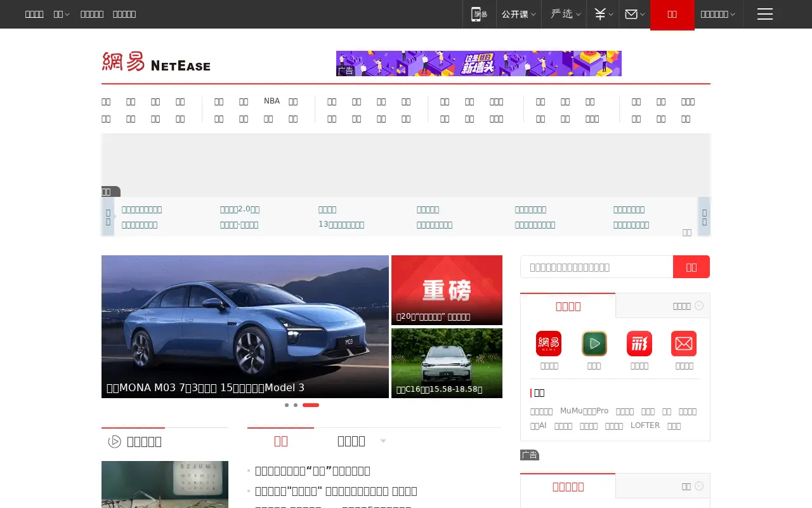This screenshot has height=508, width=812.
Task: Open the MONA M03 blue car slide
Action: [245, 326]
